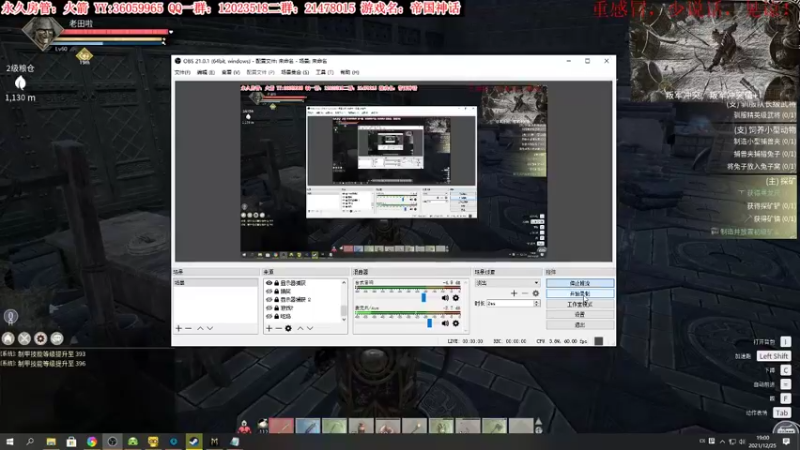Image resolution: width=800 pixels, height=450 pixels.
Task: Remove selected scene with the minus icon
Action: click(x=188, y=329)
